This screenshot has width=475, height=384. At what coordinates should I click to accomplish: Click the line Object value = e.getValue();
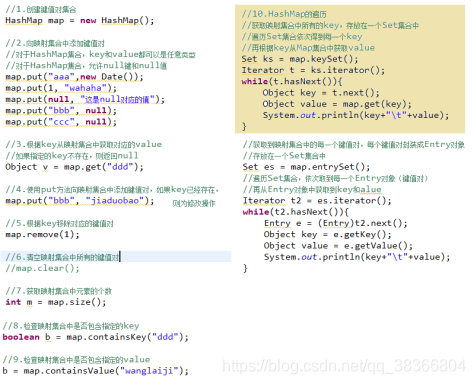(x=338, y=246)
